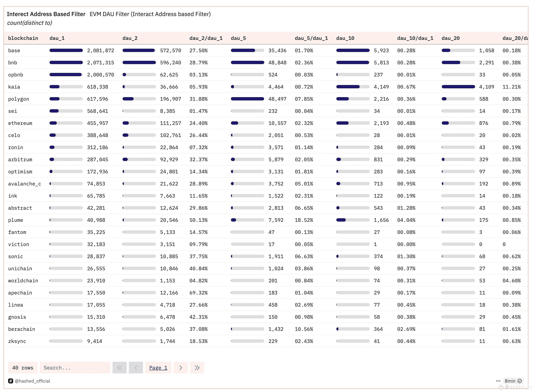This screenshot has height=392, width=534.
Task: Select the 'ink' blockchain cell
Action: click(x=13, y=196)
